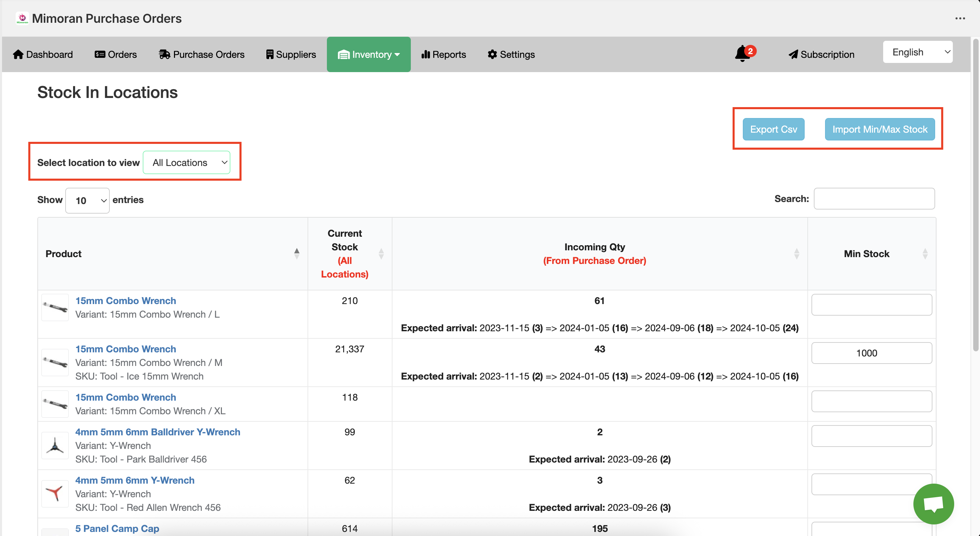
Task: Click the Stock In Locations heading
Action: point(107,93)
